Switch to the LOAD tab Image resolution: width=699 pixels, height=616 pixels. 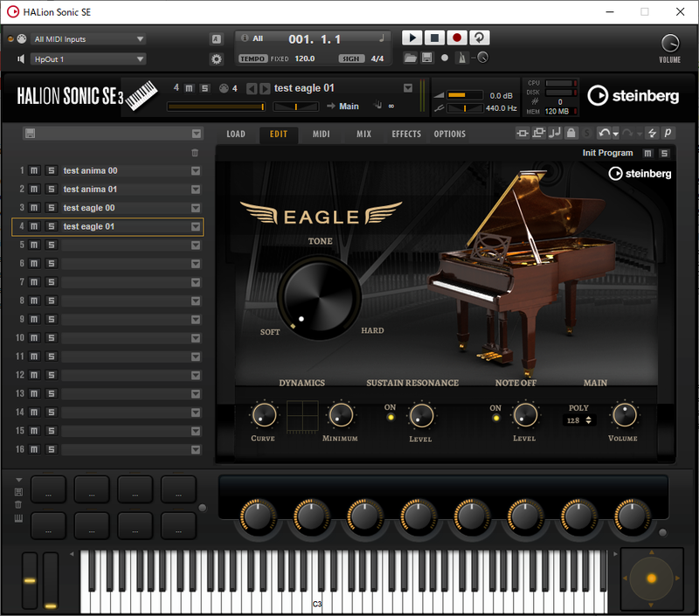236,135
